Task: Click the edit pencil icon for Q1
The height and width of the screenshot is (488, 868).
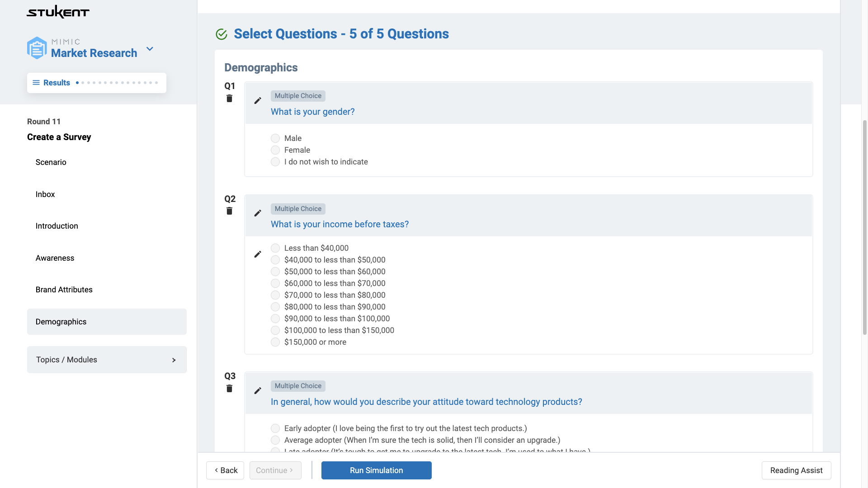Action: 258,100
